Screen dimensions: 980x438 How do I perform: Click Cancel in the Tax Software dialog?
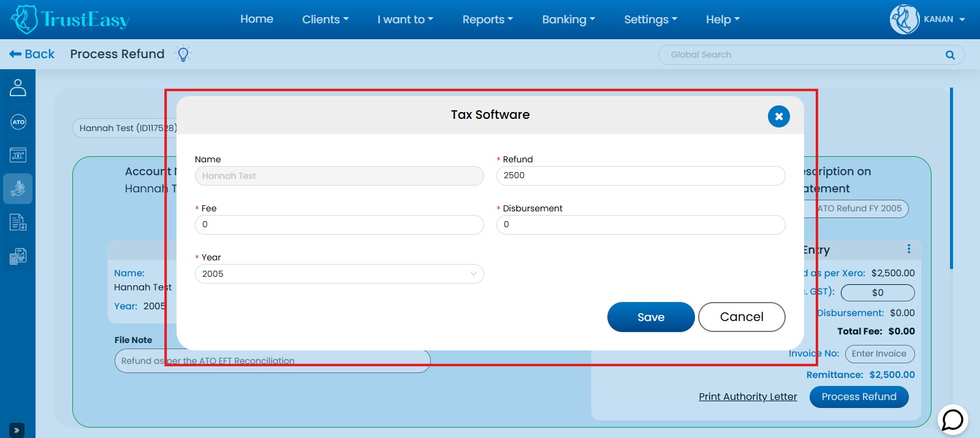coord(741,317)
